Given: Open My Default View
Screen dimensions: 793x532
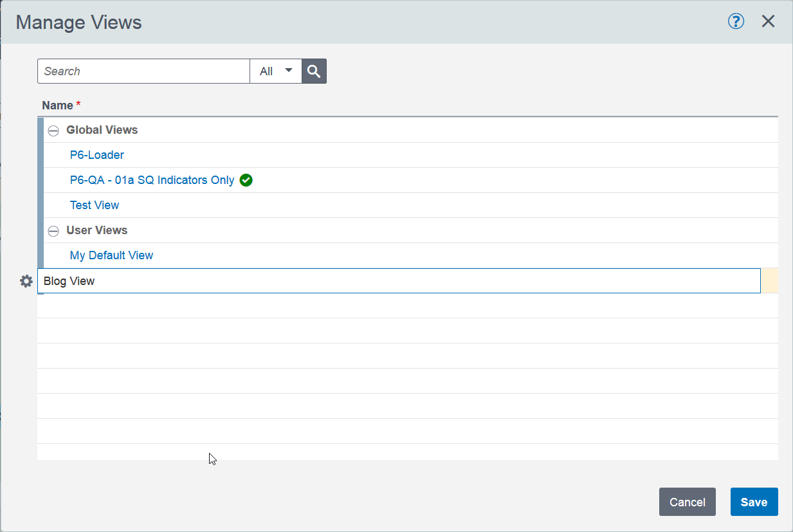Looking at the screenshot, I should click(111, 255).
